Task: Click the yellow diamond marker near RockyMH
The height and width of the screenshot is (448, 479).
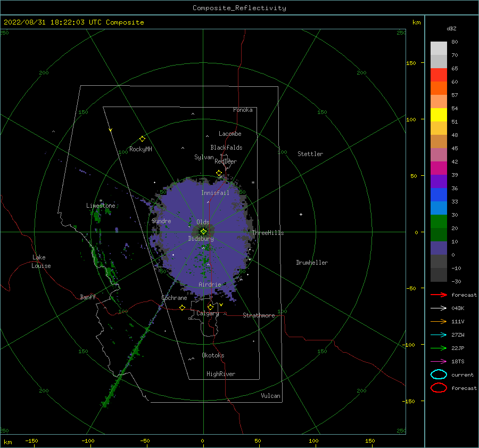Action: [142, 139]
